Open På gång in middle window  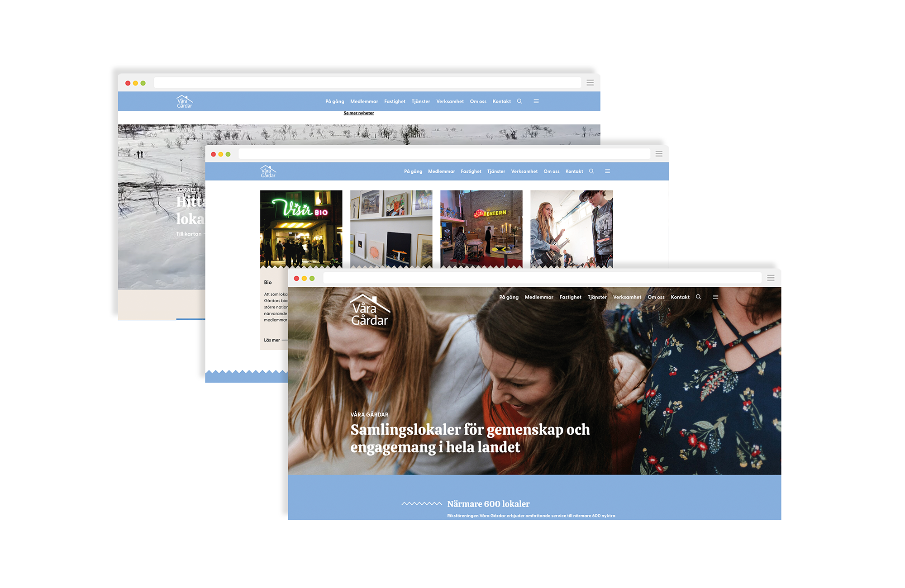click(413, 171)
